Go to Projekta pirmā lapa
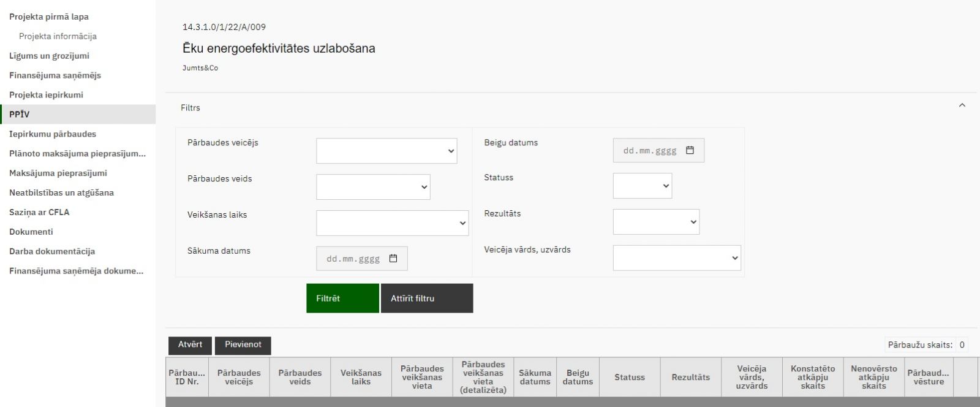Viewport: 980px width, 407px height. coord(49,17)
